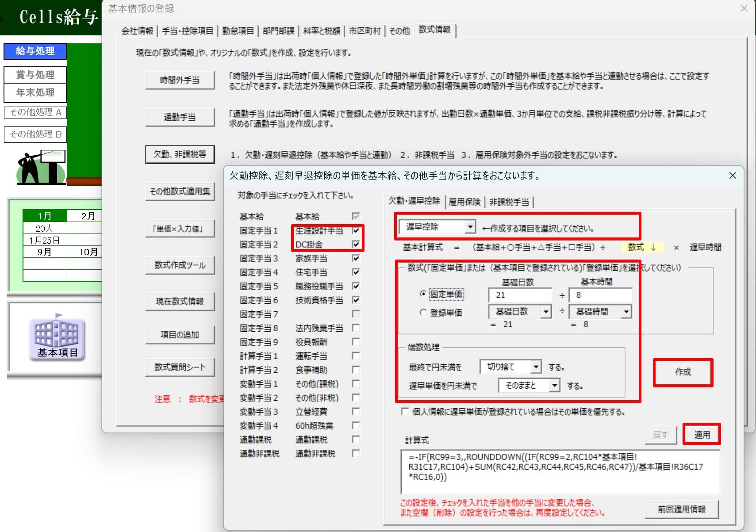Click the 作成 button
This screenshot has width=756, height=532.
click(683, 372)
